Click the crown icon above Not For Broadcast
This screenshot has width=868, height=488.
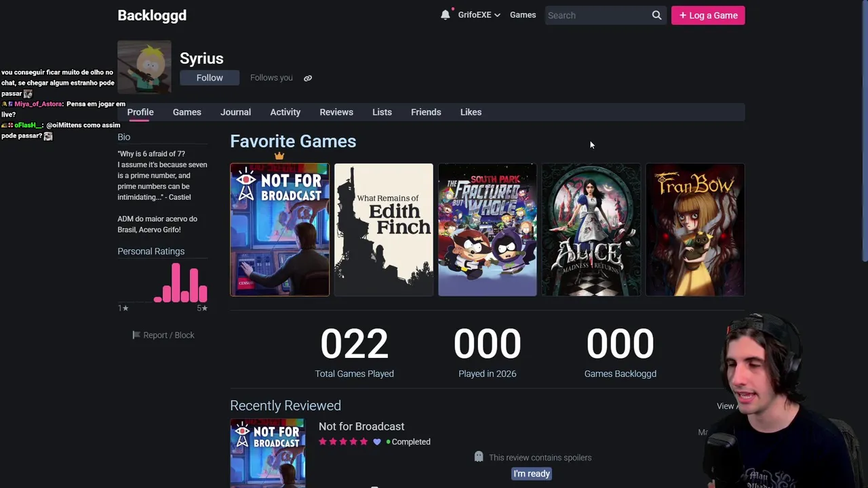279,156
